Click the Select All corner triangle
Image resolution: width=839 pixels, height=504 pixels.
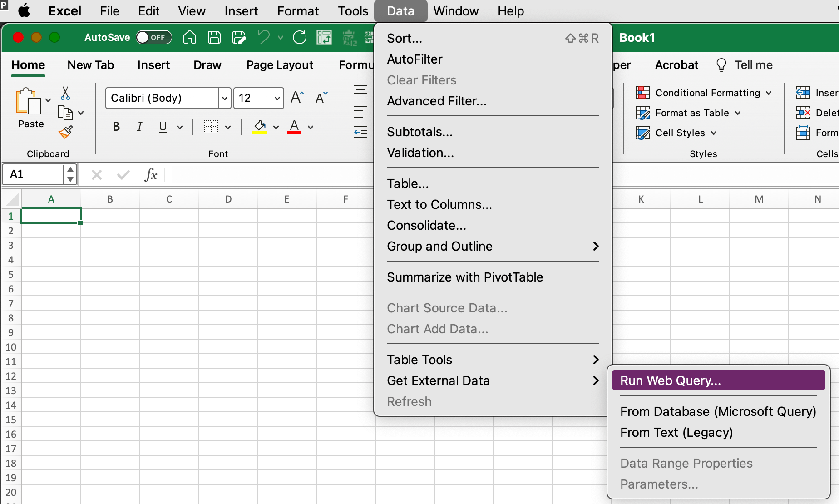[x=13, y=200]
